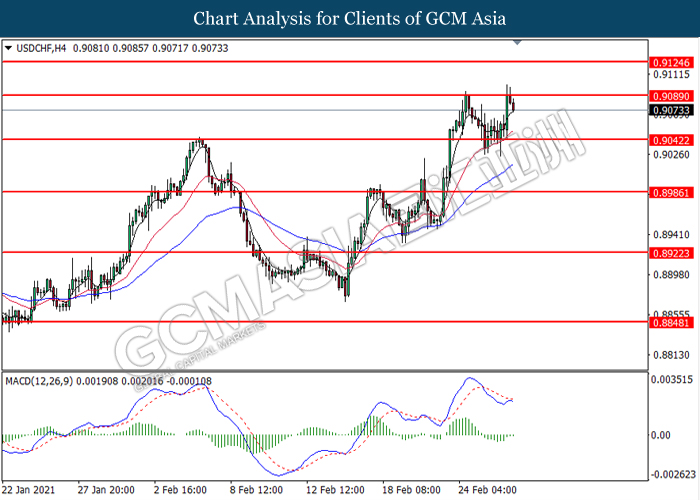This screenshot has width=700, height=500.
Task: Click the 2 Feb 16:00 time label
Action: pos(180,490)
